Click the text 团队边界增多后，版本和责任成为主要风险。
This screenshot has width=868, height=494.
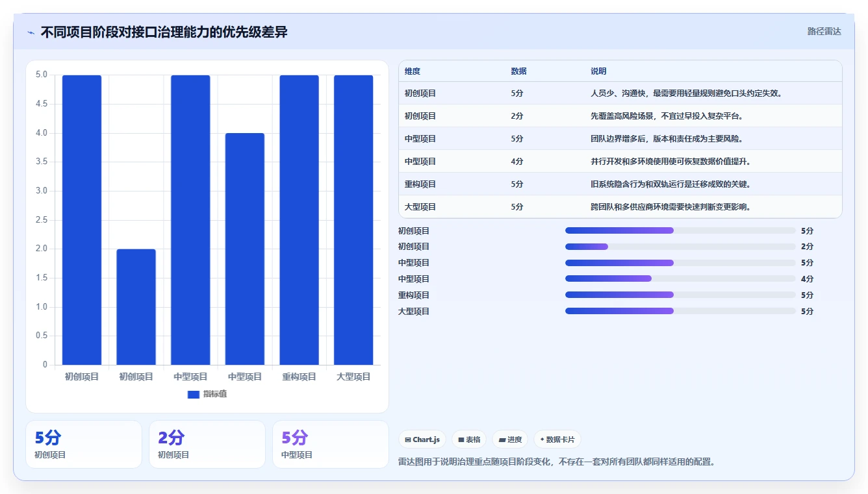(667, 139)
